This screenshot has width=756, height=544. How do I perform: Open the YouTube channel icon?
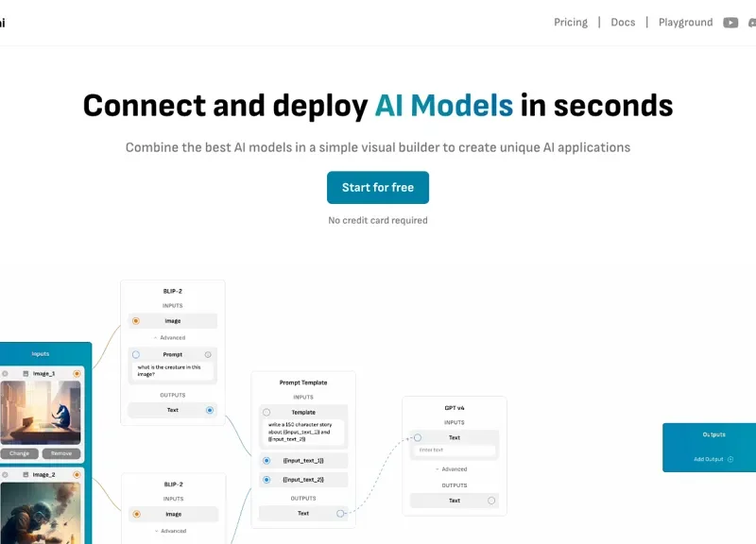tap(730, 23)
